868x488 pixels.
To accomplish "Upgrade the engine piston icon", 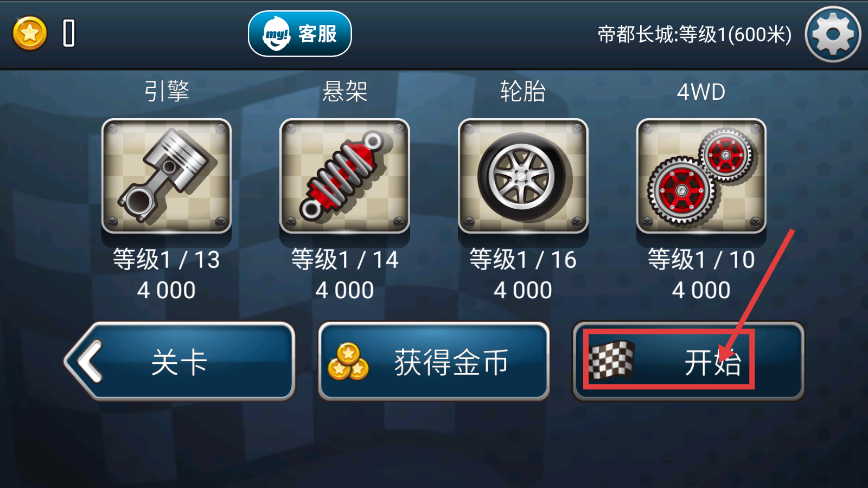I will tap(167, 176).
